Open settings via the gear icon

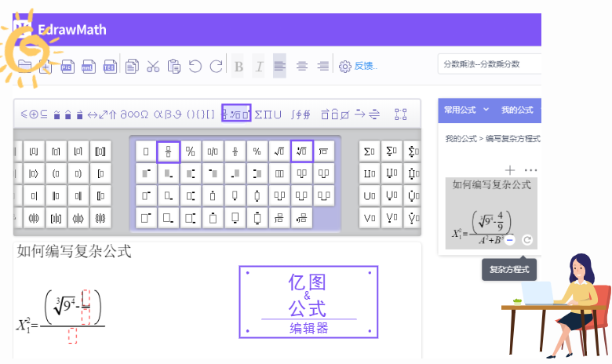point(345,67)
